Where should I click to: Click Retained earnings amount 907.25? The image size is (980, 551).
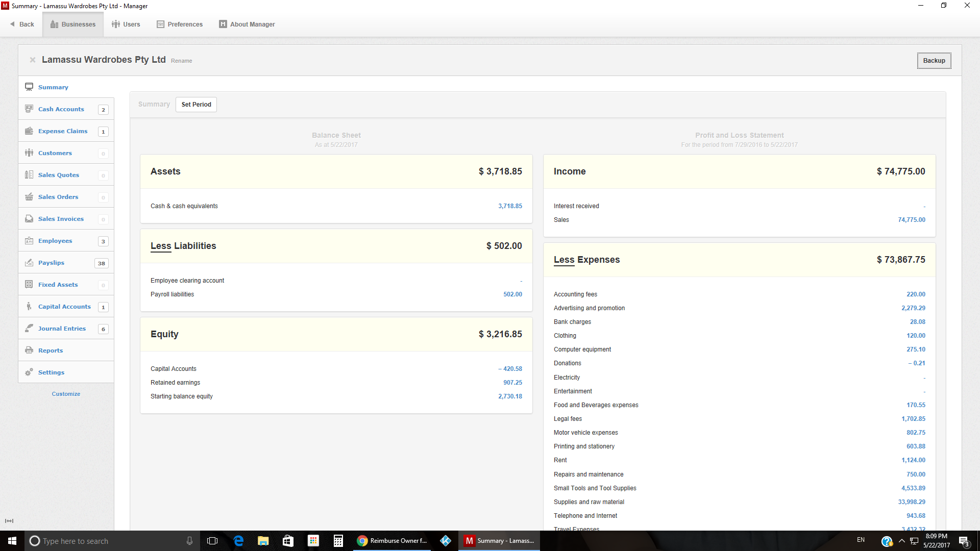click(512, 383)
